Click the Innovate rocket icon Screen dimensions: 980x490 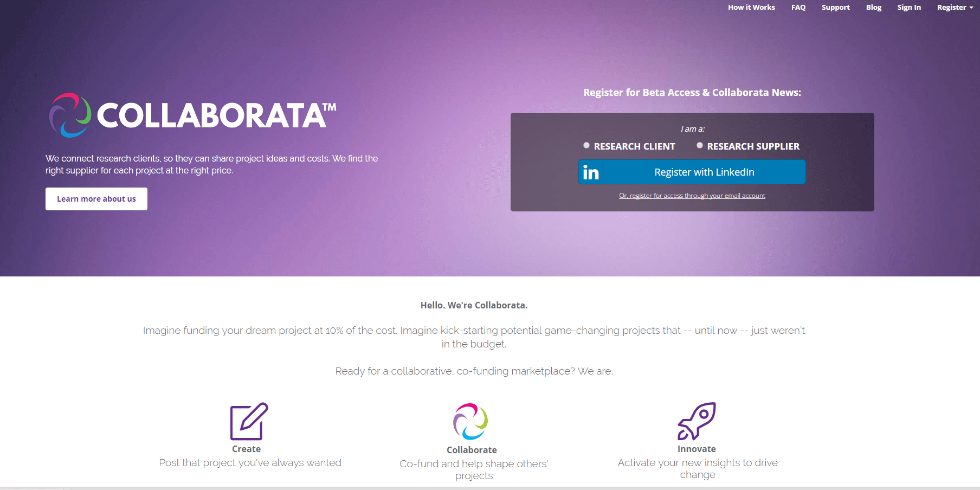pyautogui.click(x=697, y=421)
